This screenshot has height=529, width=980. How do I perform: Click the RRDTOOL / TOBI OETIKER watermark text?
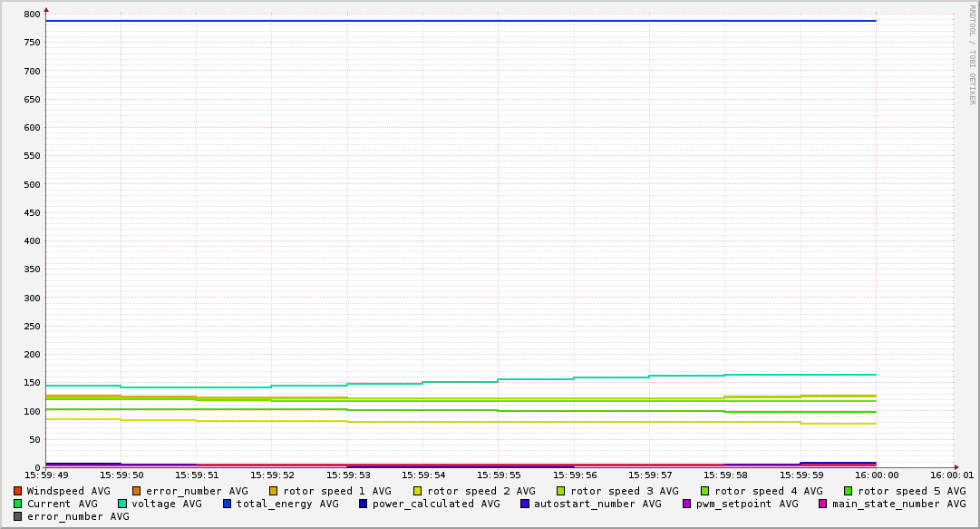(972, 54)
